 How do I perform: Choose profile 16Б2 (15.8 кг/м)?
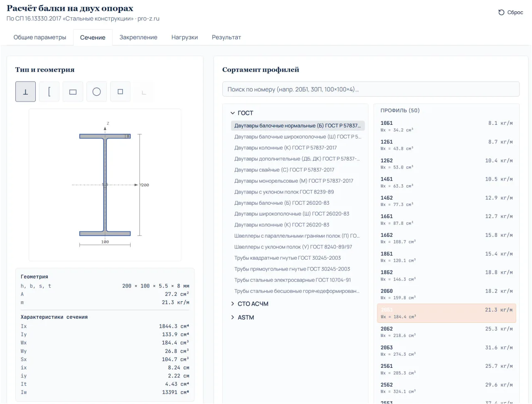pyautogui.click(x=446, y=238)
